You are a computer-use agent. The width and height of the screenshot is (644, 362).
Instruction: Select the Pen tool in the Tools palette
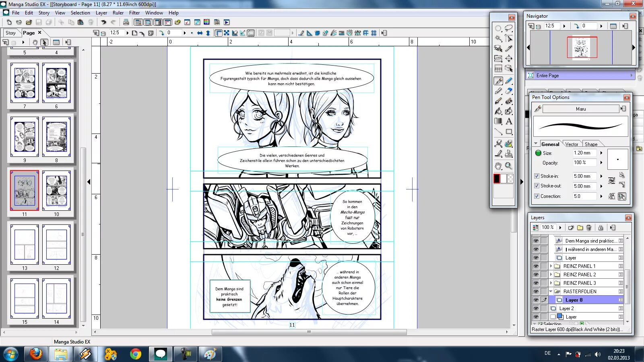click(x=498, y=81)
